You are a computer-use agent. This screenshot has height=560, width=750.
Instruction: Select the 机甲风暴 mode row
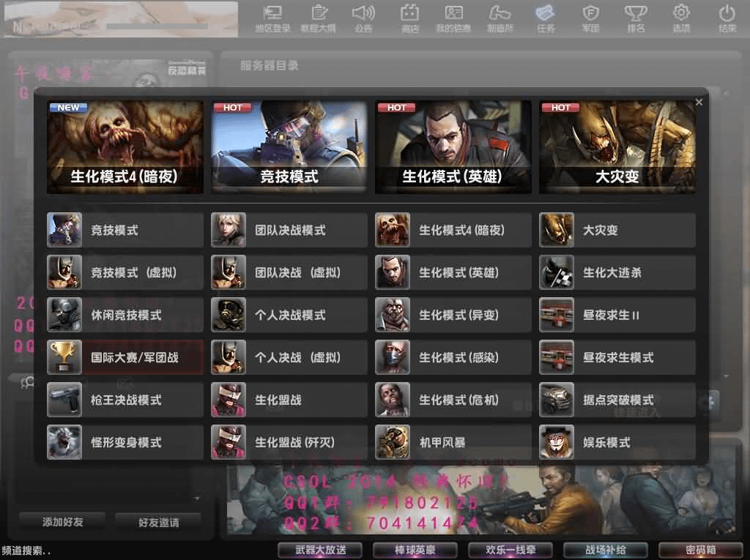[x=453, y=442]
